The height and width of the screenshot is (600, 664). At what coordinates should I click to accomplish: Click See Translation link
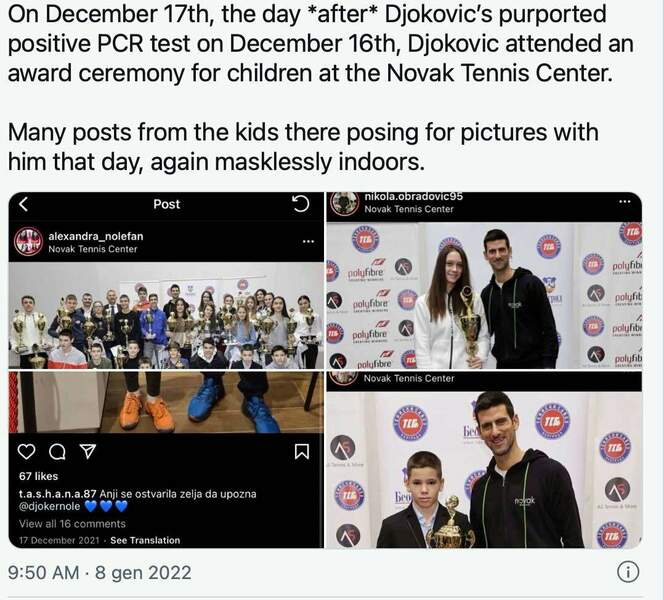145,540
